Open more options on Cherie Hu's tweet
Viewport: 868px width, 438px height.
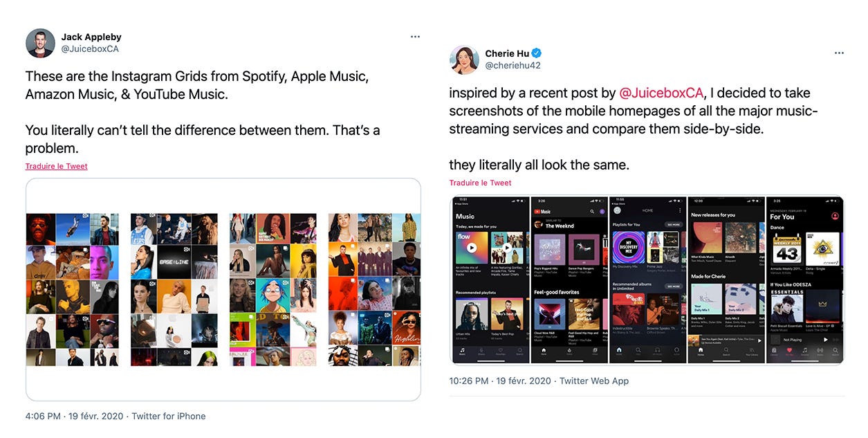click(839, 53)
